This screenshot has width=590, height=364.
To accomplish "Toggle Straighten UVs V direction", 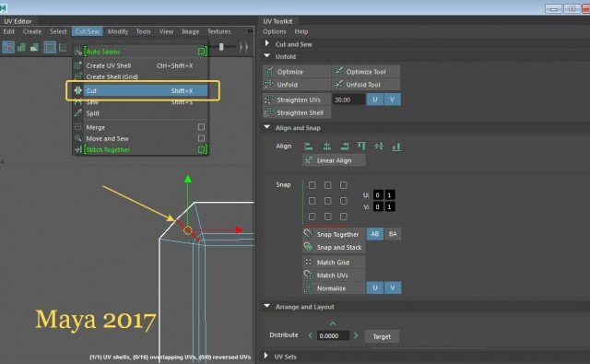I will (393, 100).
